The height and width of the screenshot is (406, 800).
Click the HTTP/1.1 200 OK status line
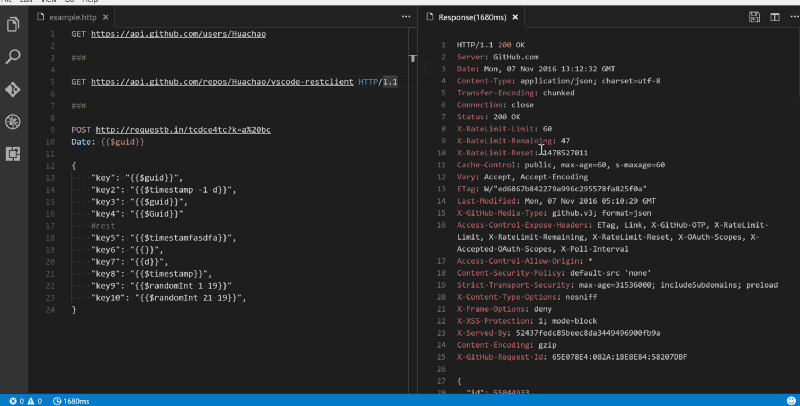[x=491, y=45]
